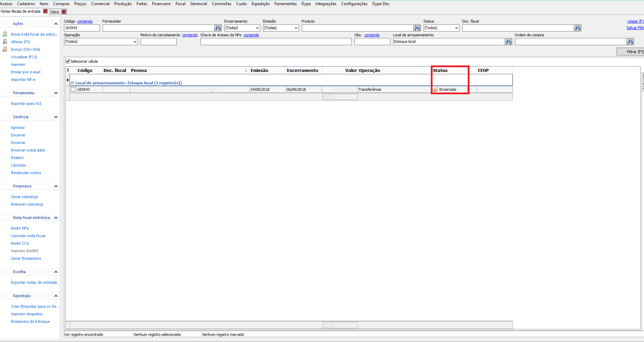Image resolution: width=644 pixels, height=342 pixels.
Task: Collapse the Nota fiscal eletrônica section
Action: click(56, 218)
